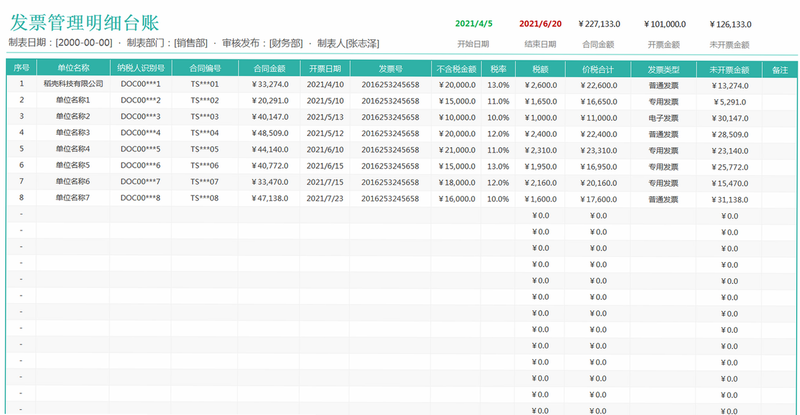Click pre-tax amount ¥18,000.0
The image size is (800, 415).
pyautogui.click(x=457, y=182)
